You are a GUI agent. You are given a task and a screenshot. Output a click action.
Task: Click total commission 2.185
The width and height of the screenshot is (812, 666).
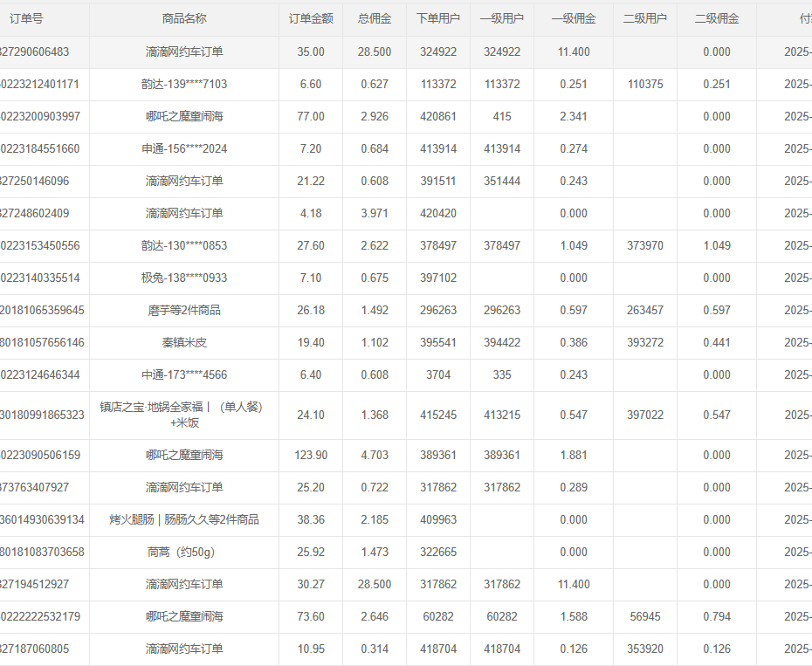pyautogui.click(x=375, y=519)
